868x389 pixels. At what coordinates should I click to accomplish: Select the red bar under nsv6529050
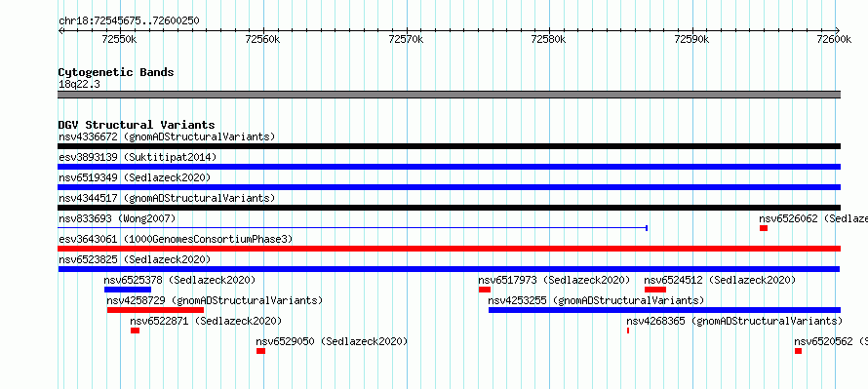(x=260, y=351)
